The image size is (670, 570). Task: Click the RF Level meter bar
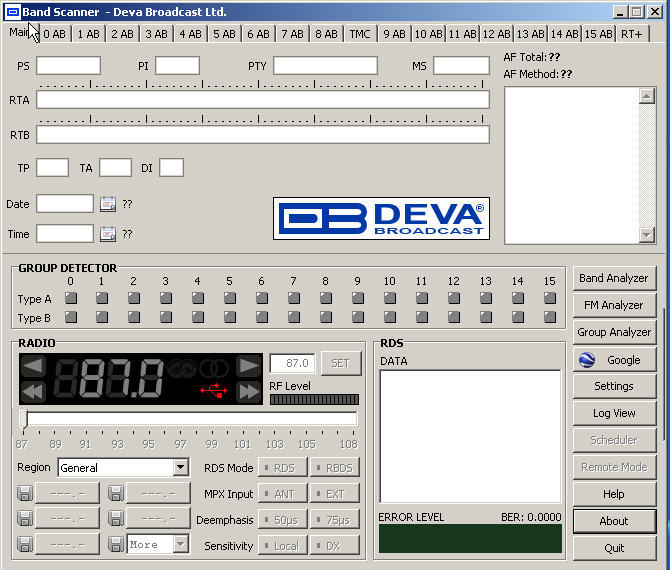[x=314, y=400]
